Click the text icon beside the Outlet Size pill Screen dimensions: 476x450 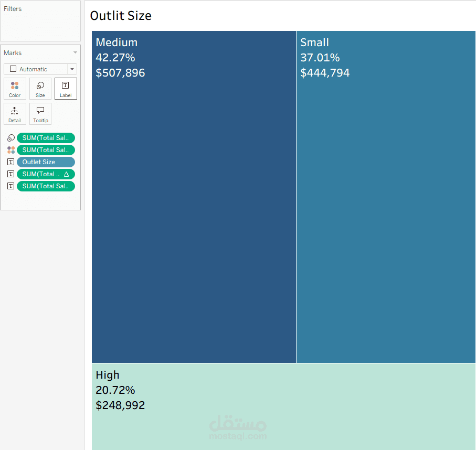[10, 162]
